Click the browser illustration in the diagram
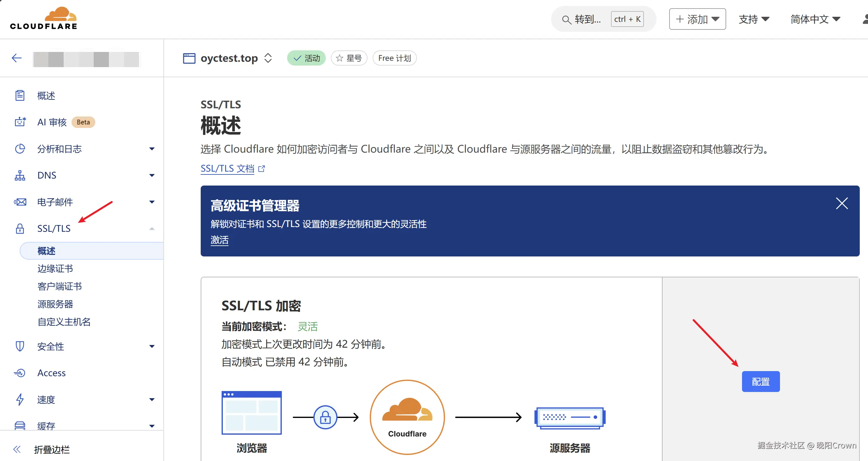The height and width of the screenshot is (461, 868). tap(251, 413)
